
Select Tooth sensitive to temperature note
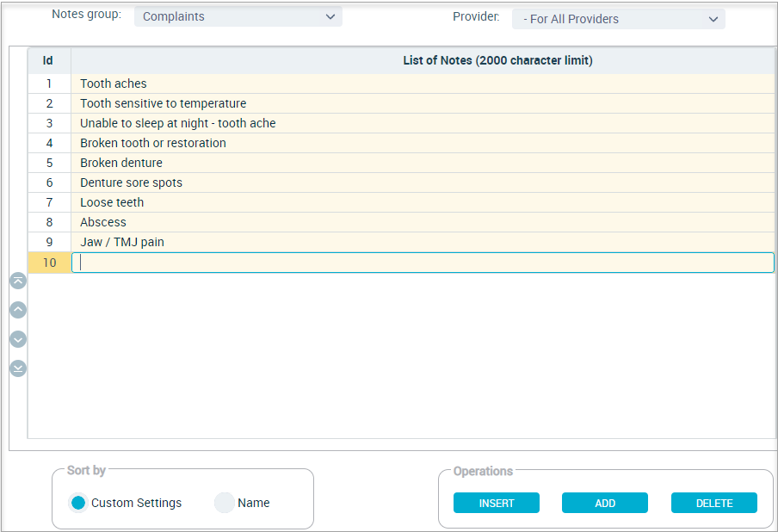[423, 103]
